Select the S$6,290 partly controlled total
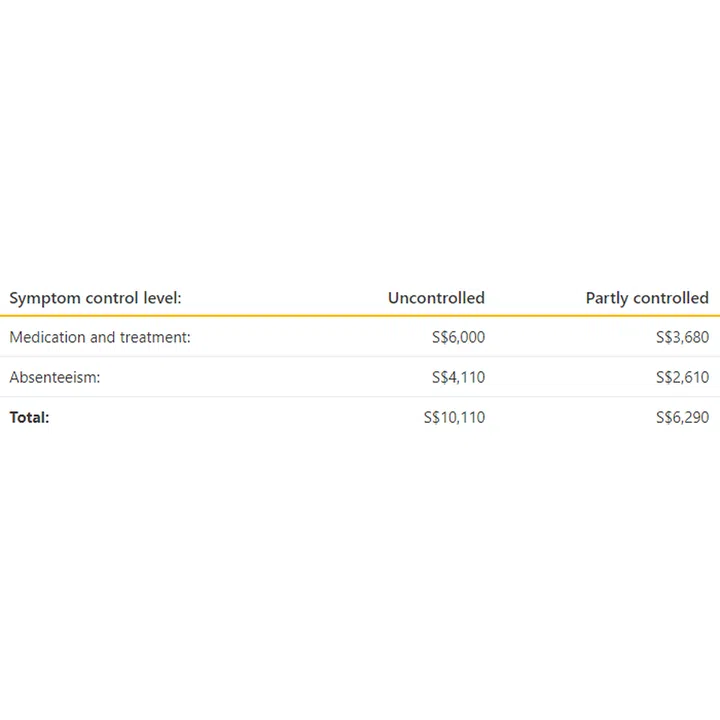 point(682,418)
